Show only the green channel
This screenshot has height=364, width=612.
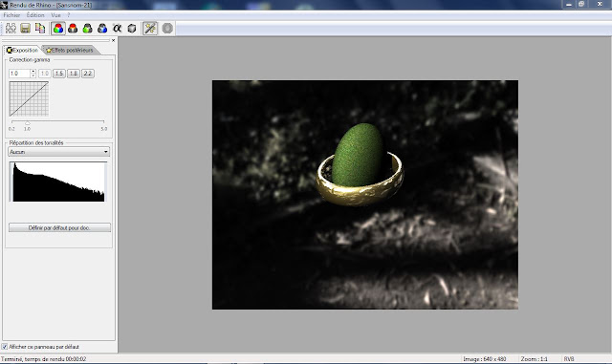pos(87,29)
